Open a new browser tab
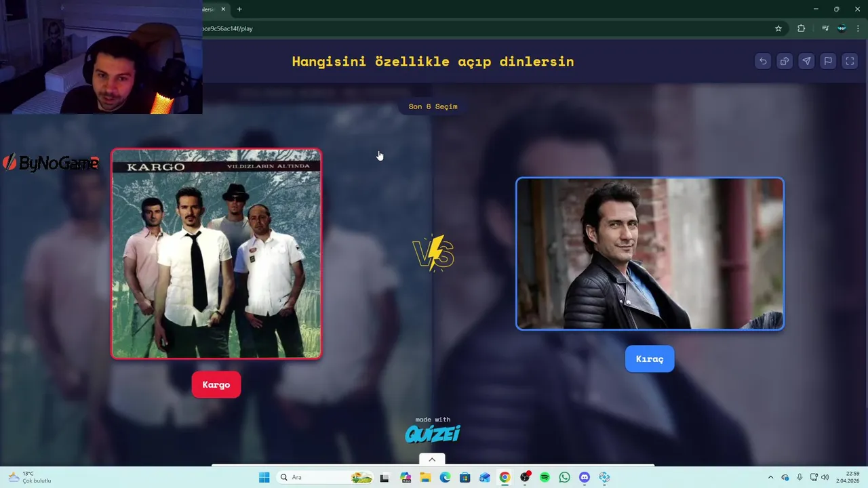The image size is (868, 488). [239, 9]
